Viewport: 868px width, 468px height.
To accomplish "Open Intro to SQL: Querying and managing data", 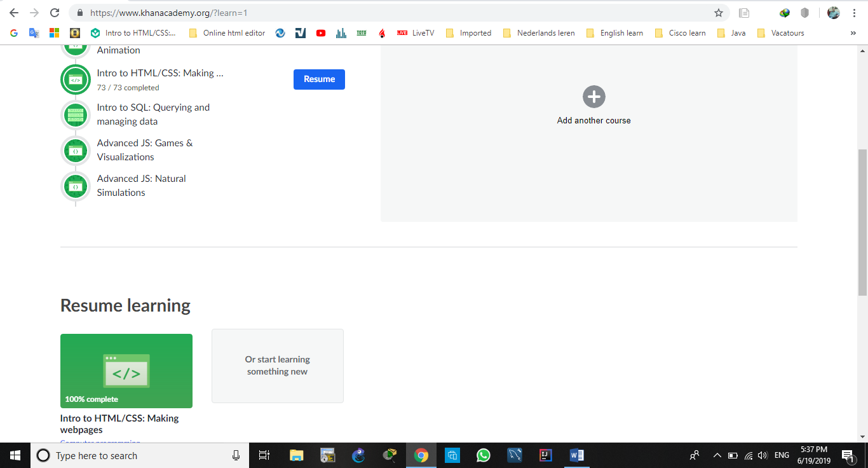I will [153, 114].
